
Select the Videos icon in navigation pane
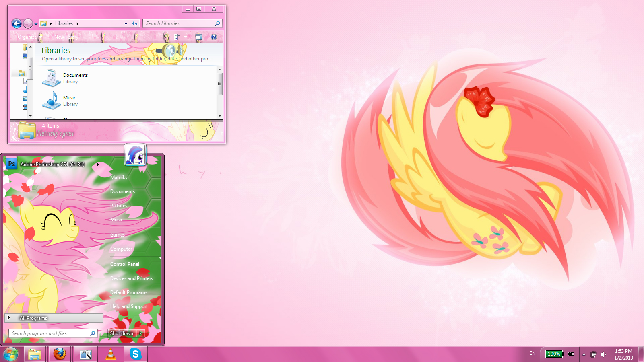25,107
